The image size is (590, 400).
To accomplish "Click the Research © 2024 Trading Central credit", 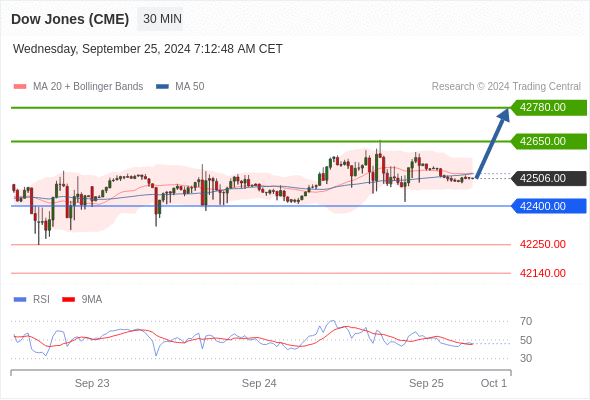I will pos(506,87).
